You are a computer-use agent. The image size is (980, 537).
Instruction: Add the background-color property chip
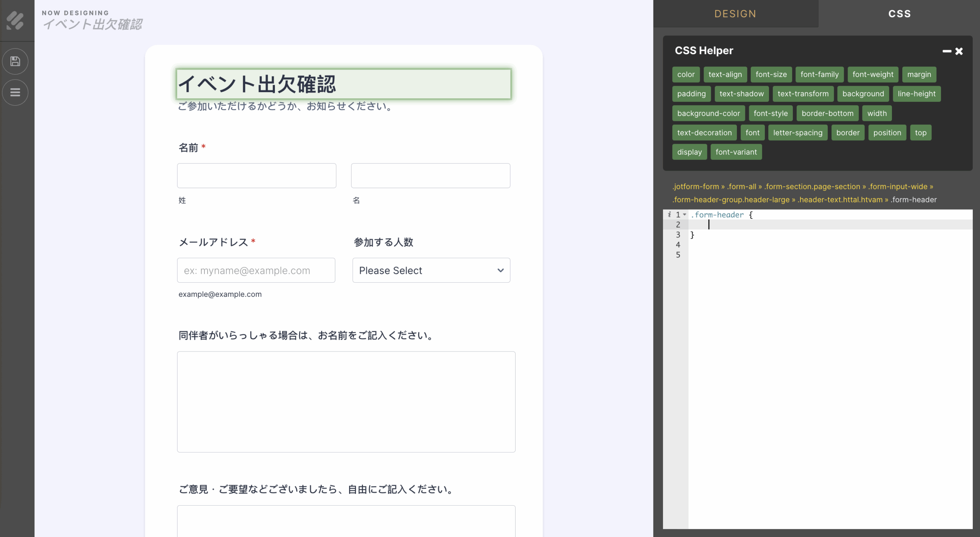(708, 114)
